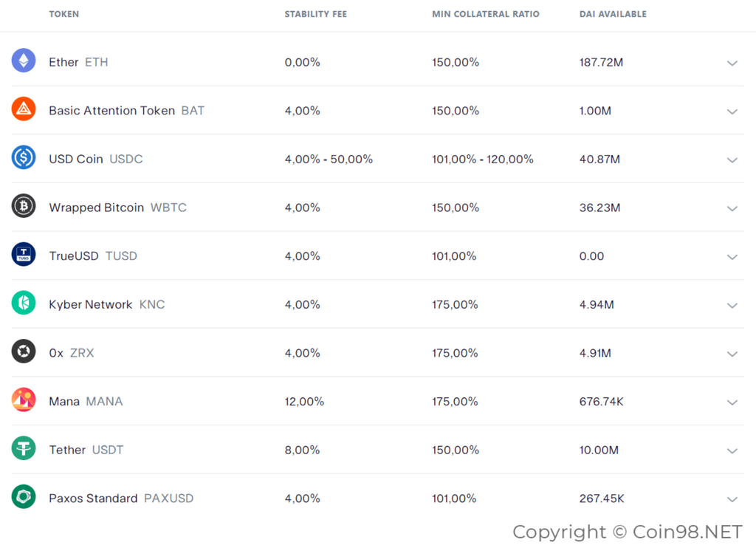
Task: Click the Ether ETH diamond icon
Action: [24, 61]
